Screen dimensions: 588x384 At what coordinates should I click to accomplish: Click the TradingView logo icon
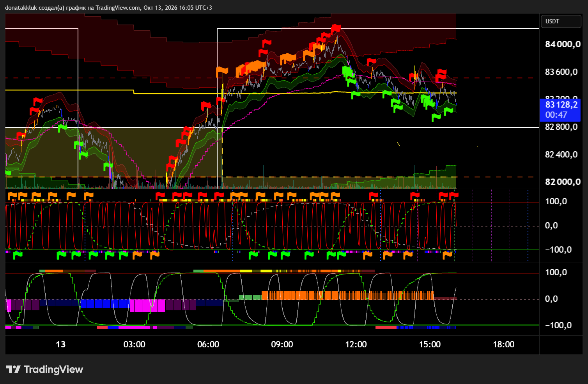pos(13,369)
